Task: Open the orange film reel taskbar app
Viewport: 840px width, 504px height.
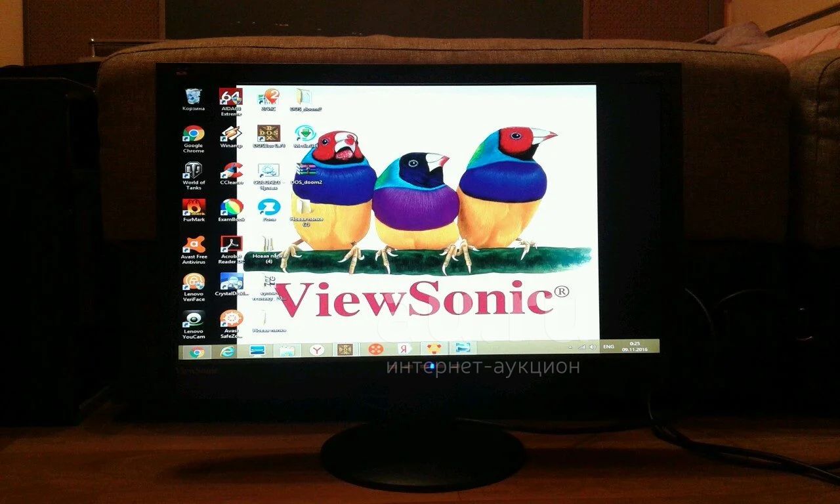Action: 375,349
